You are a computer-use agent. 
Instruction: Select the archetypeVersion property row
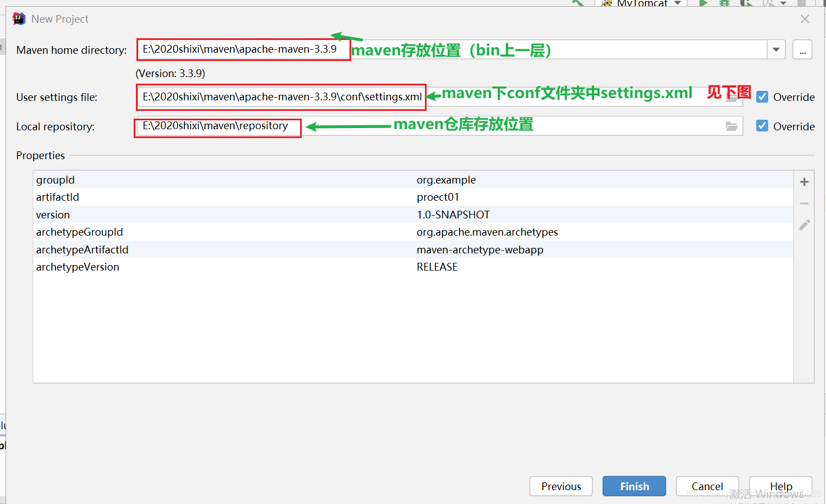(413, 267)
